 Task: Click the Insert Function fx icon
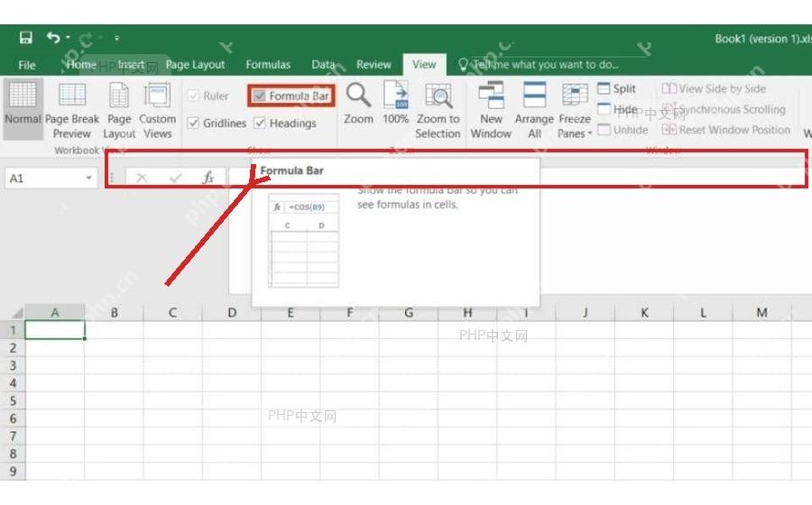[208, 178]
